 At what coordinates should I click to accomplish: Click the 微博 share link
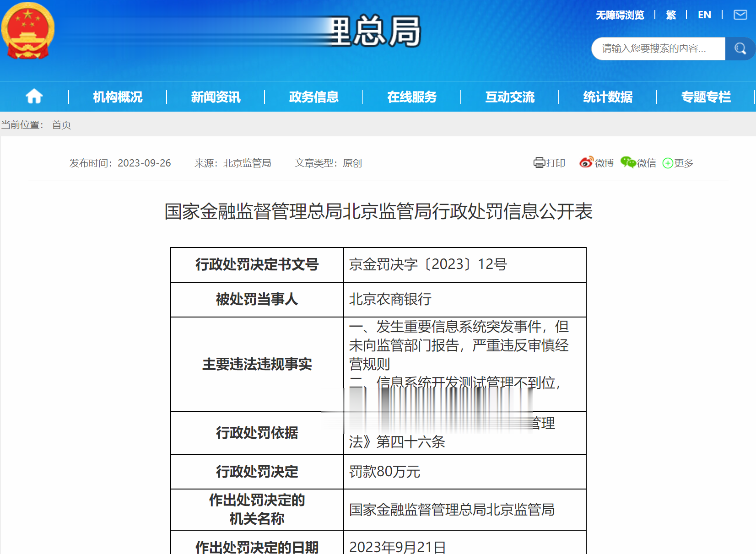604,163
